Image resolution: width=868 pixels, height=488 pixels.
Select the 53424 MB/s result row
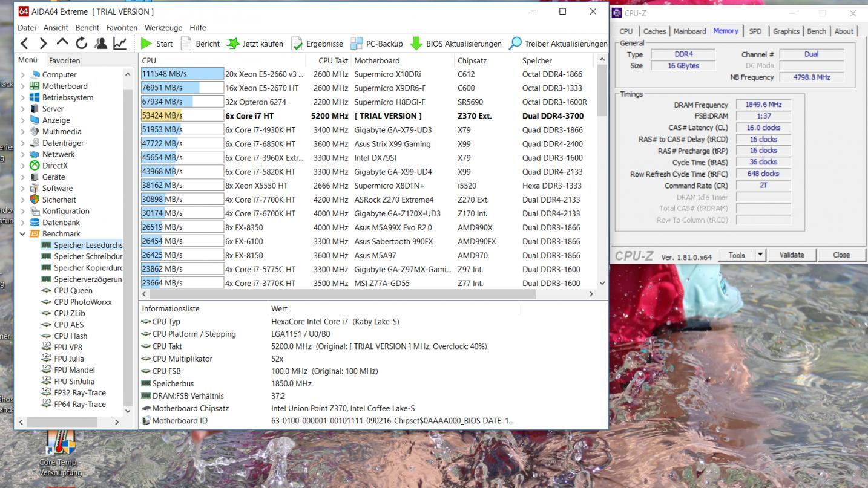pos(367,116)
